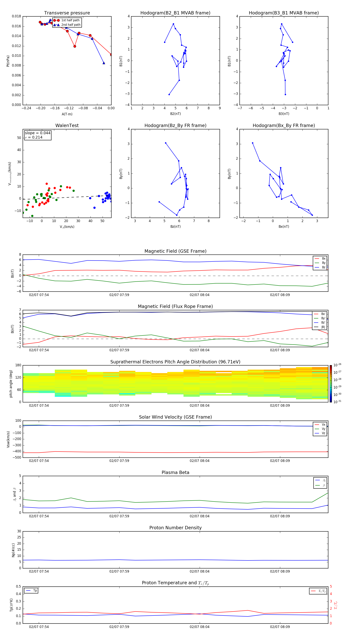Click the 'Hodogram(B3_B1 MVAB frame)' title

point(284,13)
